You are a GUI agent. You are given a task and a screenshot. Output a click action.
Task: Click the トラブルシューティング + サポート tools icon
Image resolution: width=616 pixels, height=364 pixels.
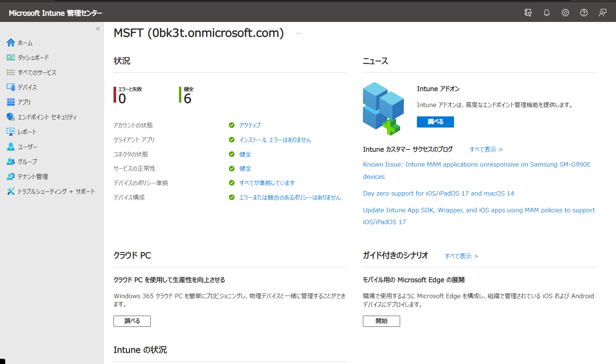click(x=11, y=191)
